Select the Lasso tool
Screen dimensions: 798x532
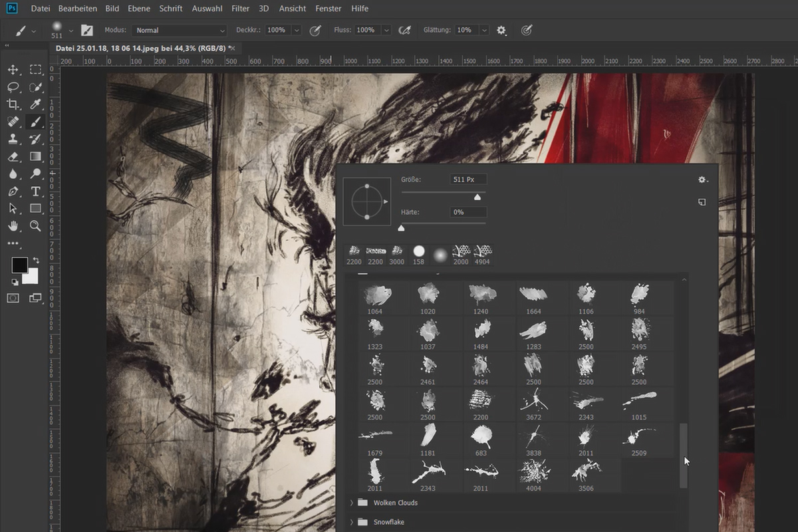click(13, 87)
